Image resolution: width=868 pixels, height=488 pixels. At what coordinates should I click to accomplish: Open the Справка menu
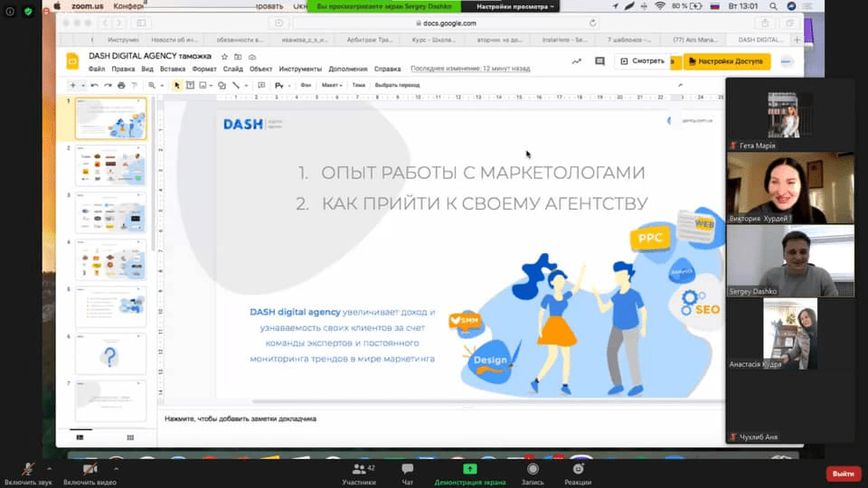(x=388, y=70)
